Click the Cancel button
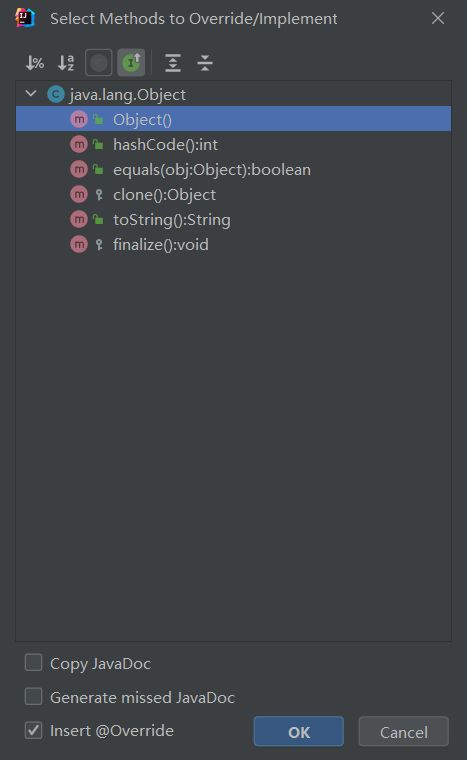Image resolution: width=467 pixels, height=760 pixels. [403, 731]
